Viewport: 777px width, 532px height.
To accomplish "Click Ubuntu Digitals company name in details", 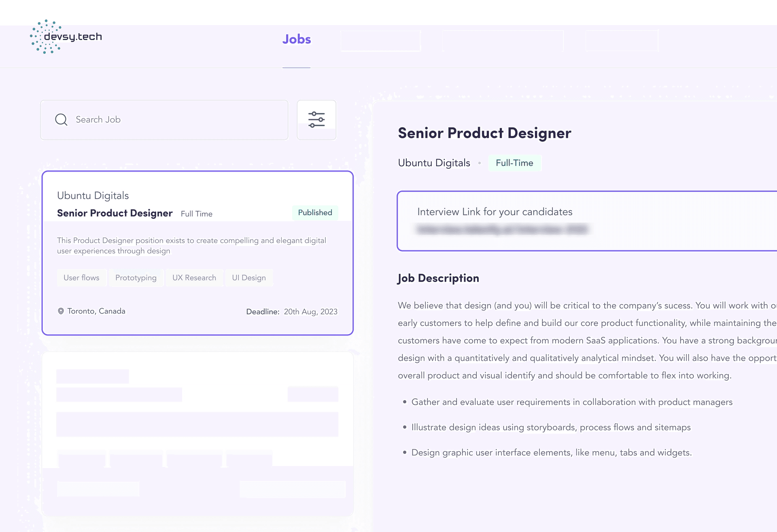I will click(x=434, y=163).
